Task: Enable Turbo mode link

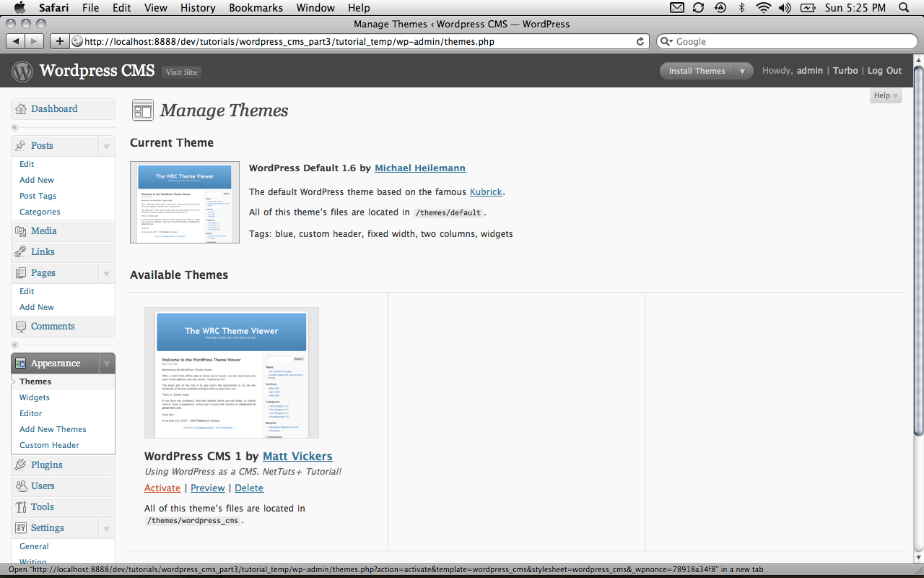Action: pos(845,71)
